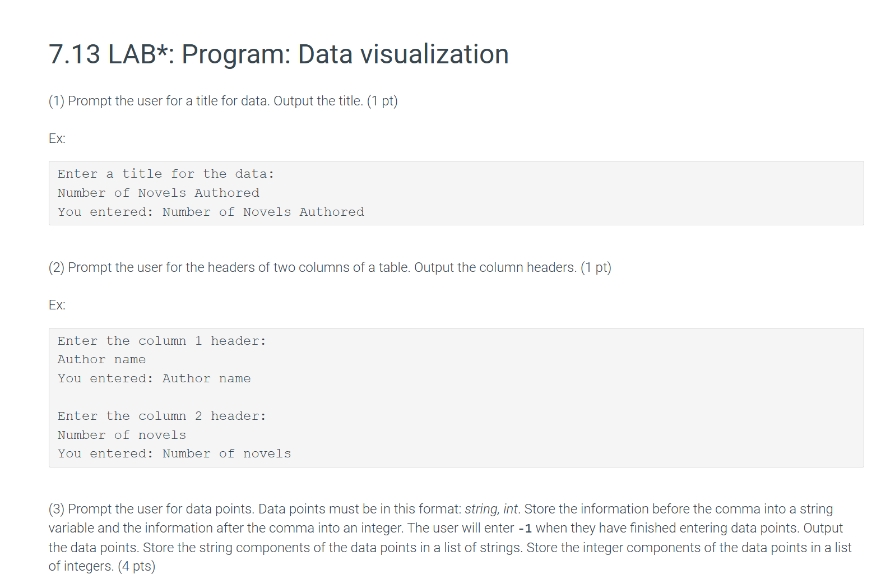Click the bold '-1' sentinel value
881x588 pixels.
[x=525, y=529]
